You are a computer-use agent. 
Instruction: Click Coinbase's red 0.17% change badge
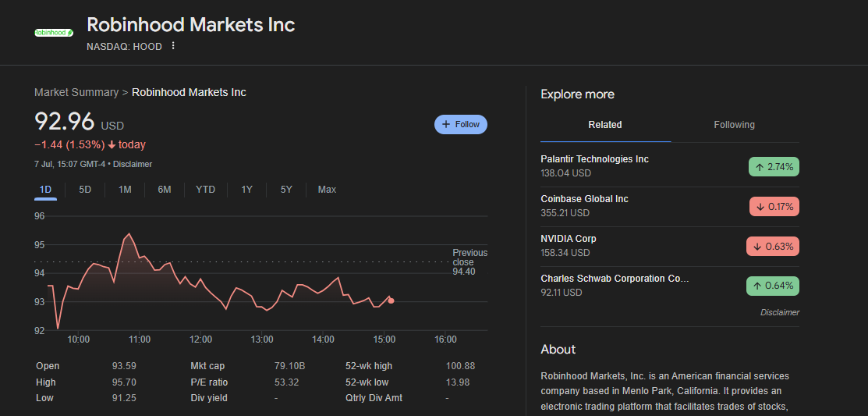coord(774,206)
